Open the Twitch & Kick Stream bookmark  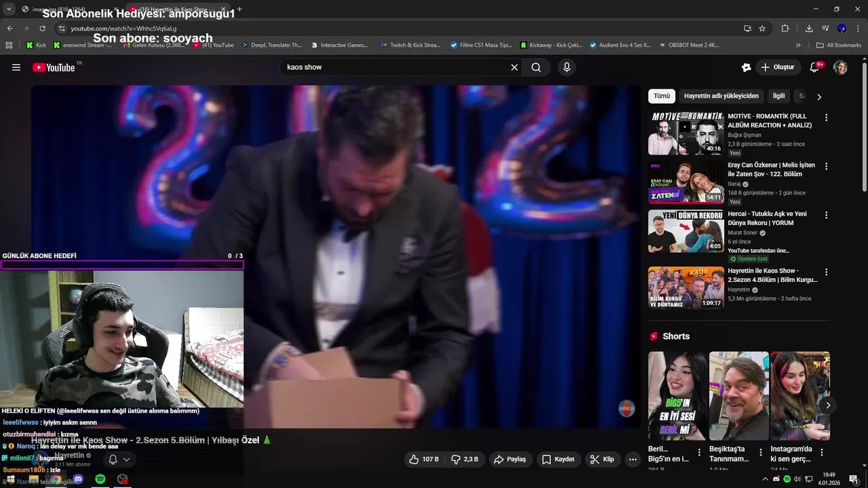click(x=410, y=45)
